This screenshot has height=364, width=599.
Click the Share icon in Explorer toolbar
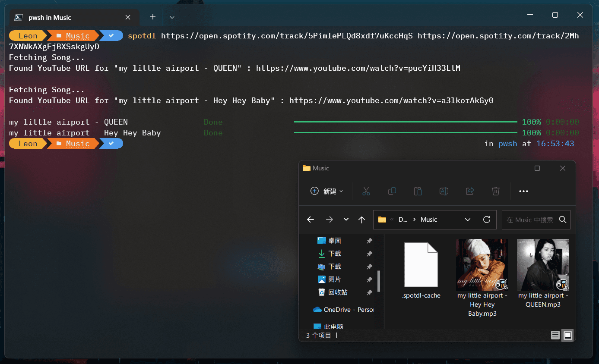coord(470,191)
